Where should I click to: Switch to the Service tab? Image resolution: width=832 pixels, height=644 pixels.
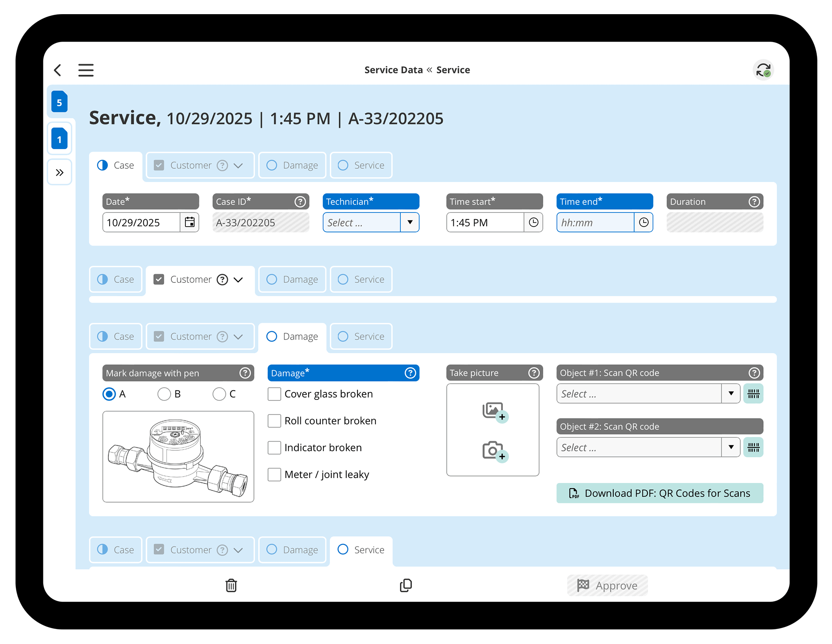[361, 165]
